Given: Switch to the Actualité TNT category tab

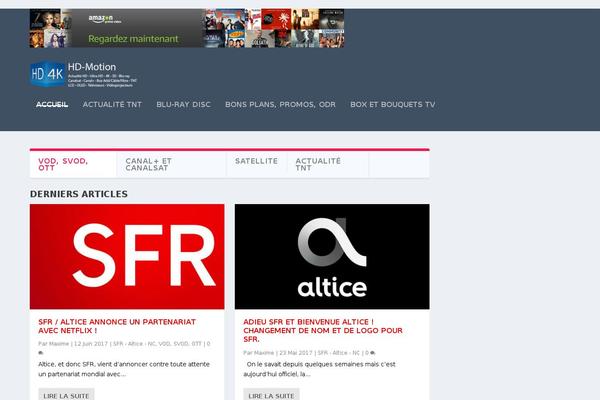Looking at the screenshot, I should (x=328, y=165).
